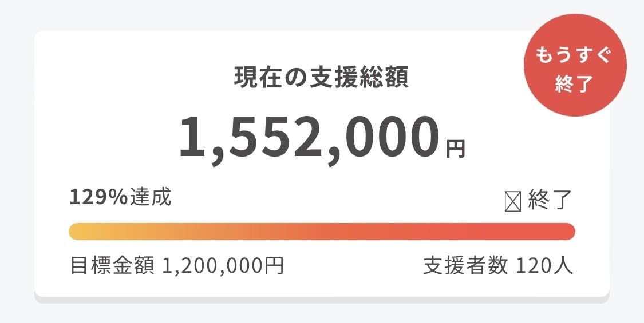The width and height of the screenshot is (644, 323).
Task: Select the 120人 supporter count
Action: point(544,266)
